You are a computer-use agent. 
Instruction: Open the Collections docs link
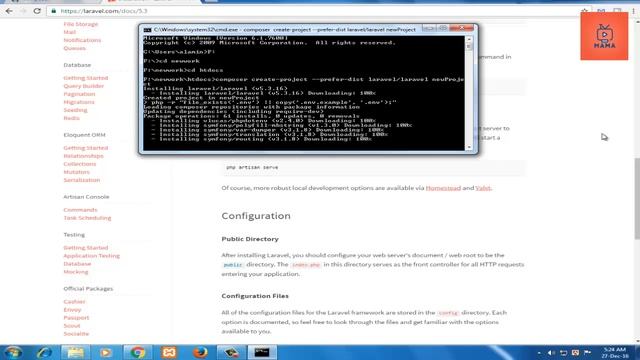[x=80, y=164]
